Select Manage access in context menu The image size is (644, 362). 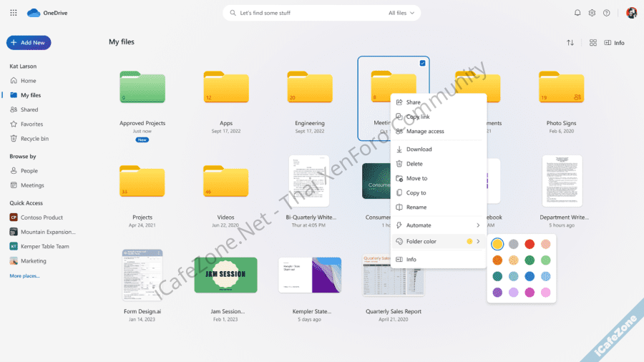point(424,132)
